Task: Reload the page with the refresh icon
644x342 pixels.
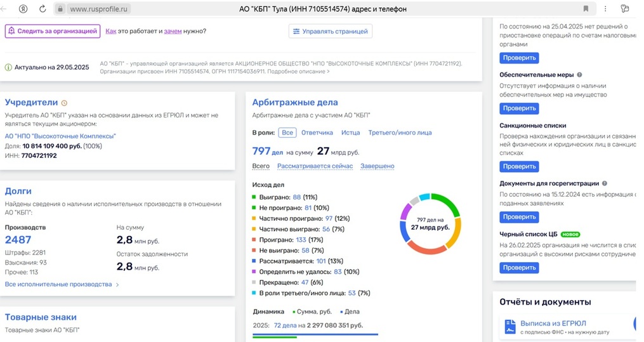Action: tap(43, 9)
